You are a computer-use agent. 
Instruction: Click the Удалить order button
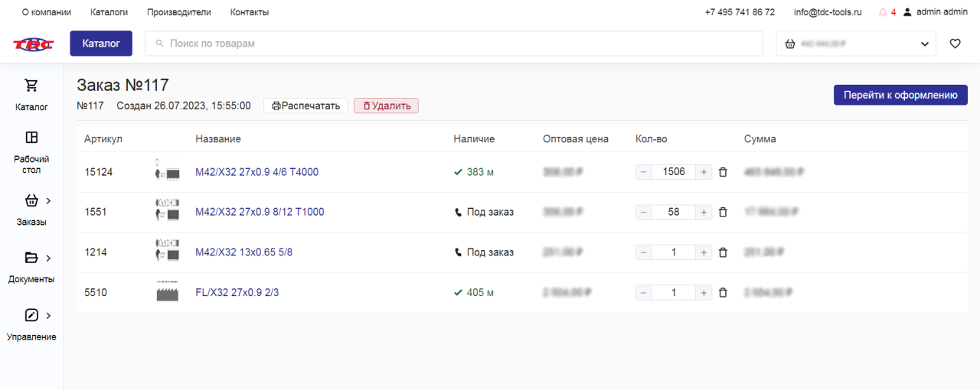click(386, 106)
